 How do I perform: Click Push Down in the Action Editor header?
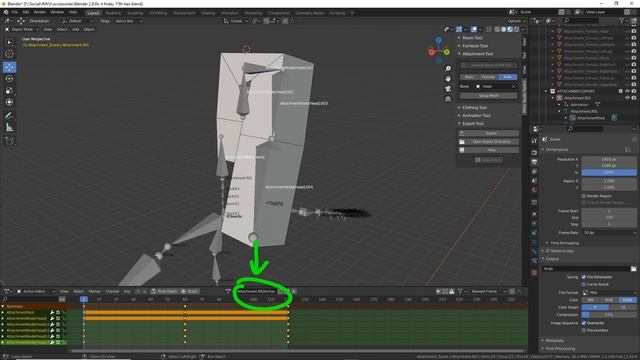164,291
